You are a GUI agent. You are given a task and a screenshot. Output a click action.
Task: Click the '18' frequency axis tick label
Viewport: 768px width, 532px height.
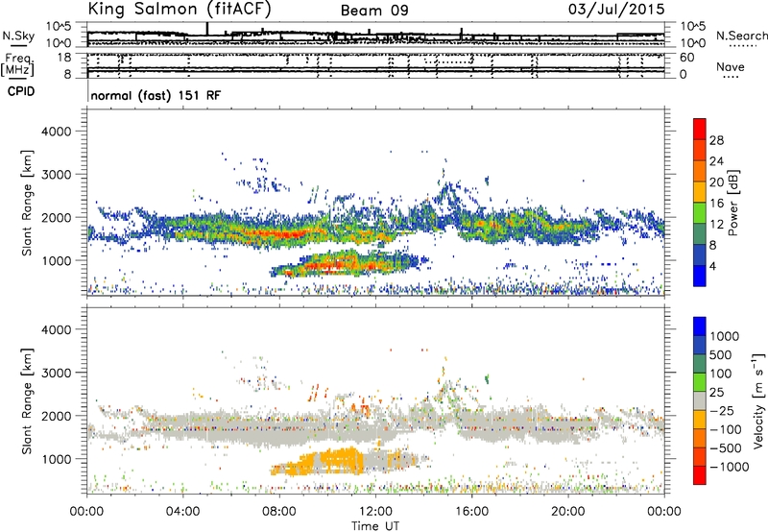[x=64, y=58]
